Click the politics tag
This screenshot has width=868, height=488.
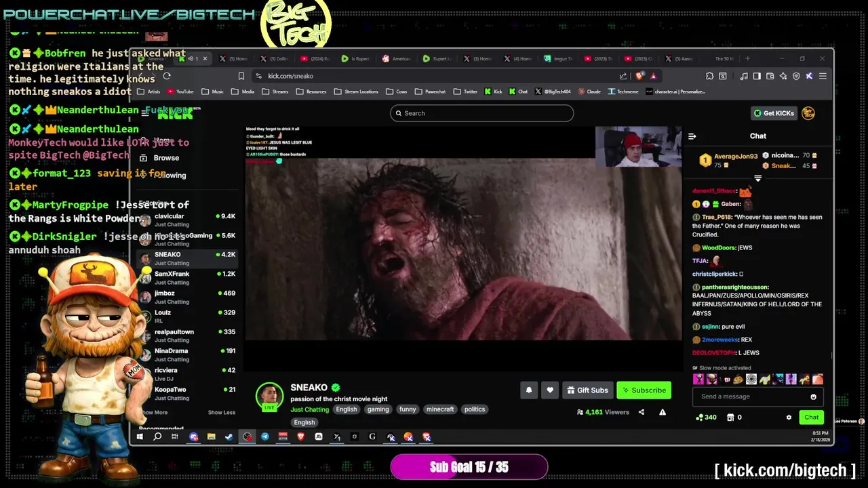pos(475,409)
